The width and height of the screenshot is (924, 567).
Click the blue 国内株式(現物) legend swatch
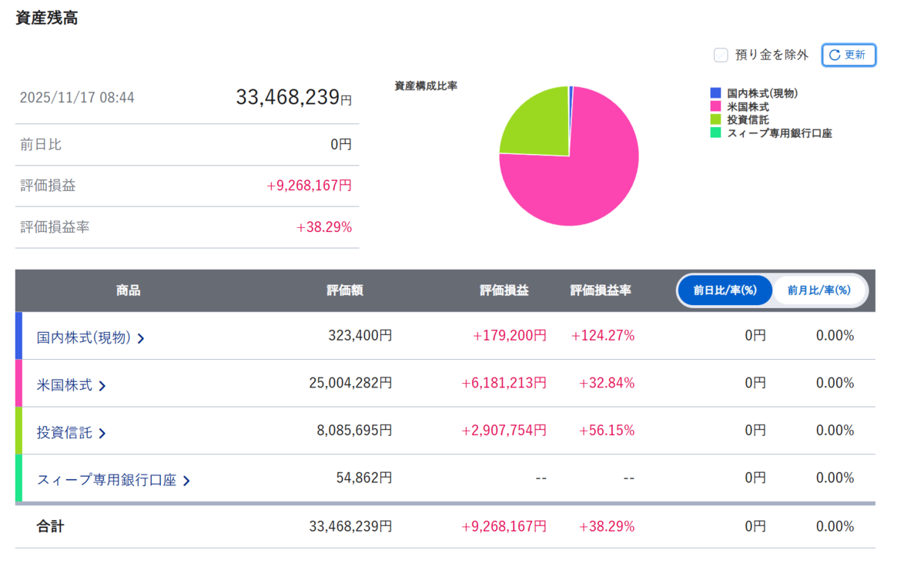tap(715, 93)
